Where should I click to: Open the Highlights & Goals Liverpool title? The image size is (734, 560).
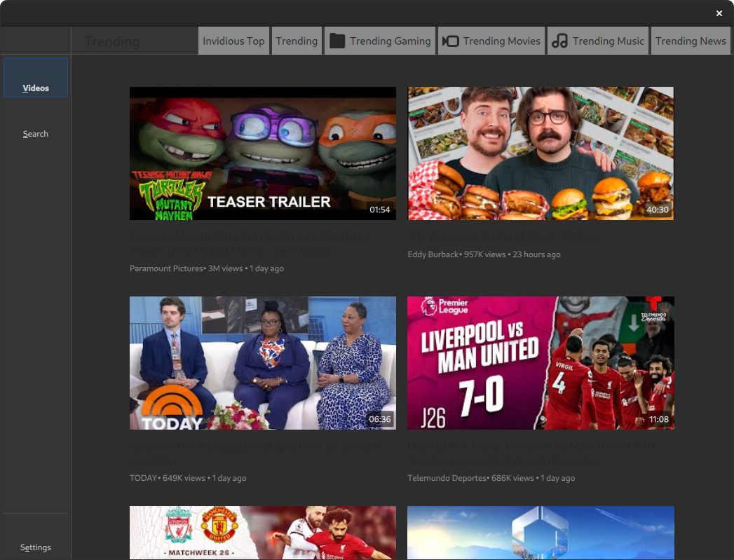tap(531, 453)
